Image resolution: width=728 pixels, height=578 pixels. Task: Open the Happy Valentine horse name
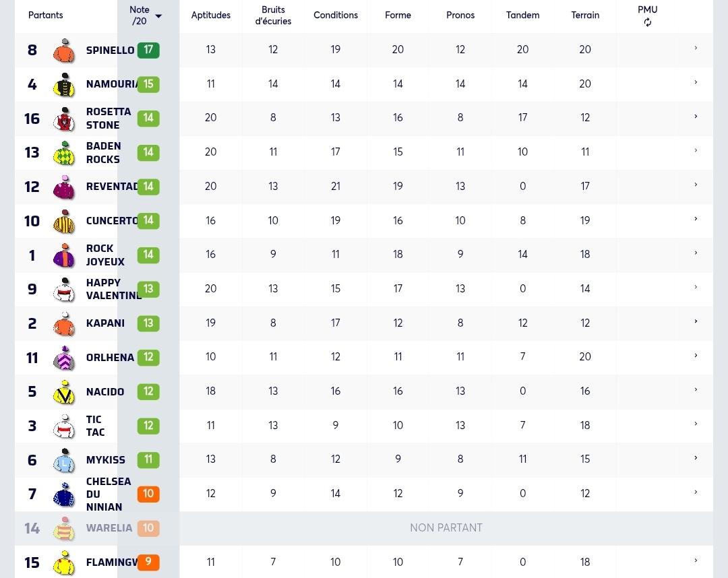pos(114,289)
